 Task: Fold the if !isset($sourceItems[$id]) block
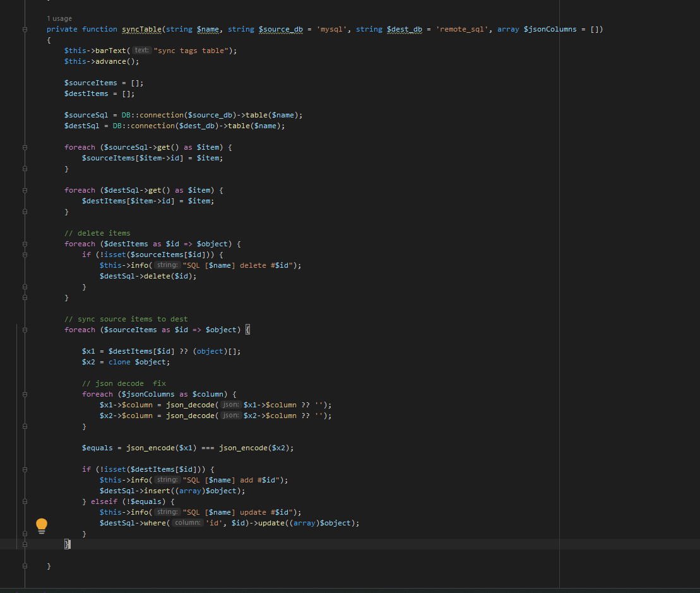[x=25, y=255]
